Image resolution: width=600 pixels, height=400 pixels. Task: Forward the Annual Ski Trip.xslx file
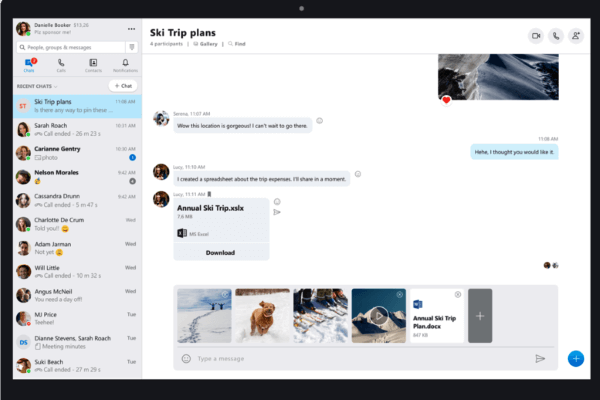pos(277,212)
